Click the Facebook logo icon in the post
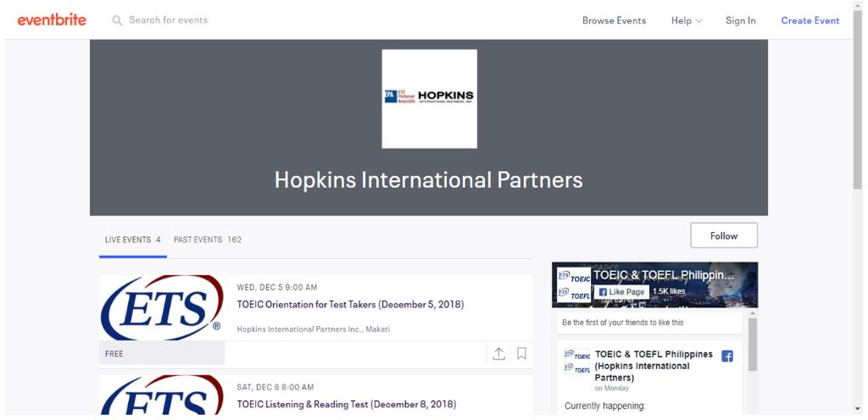Image resolution: width=868 pixels, height=420 pixels. pos(727,356)
